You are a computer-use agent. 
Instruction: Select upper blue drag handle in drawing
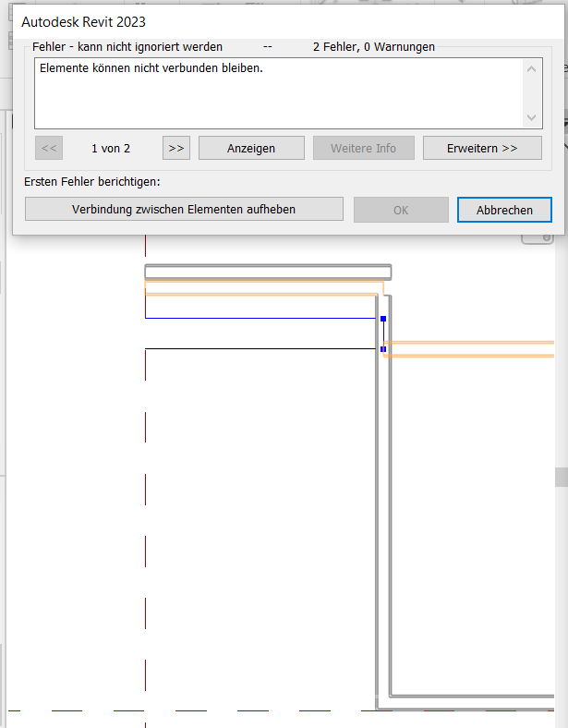[x=383, y=319]
